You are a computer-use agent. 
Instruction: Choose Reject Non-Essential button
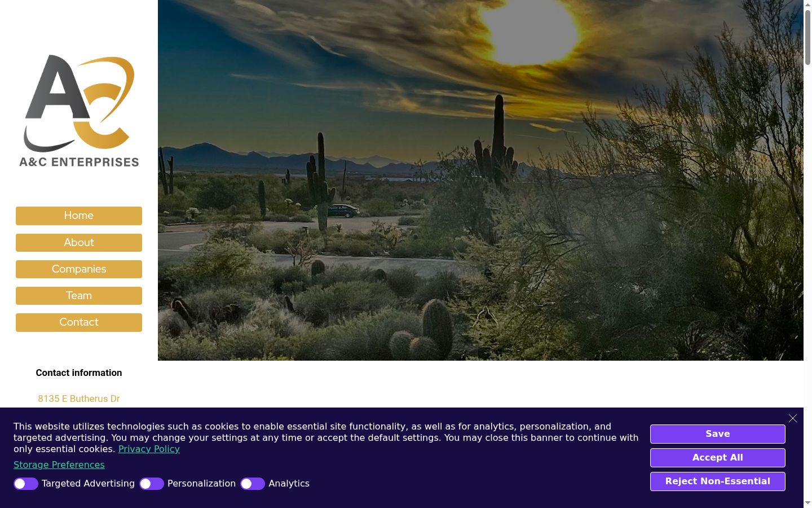pos(718,481)
